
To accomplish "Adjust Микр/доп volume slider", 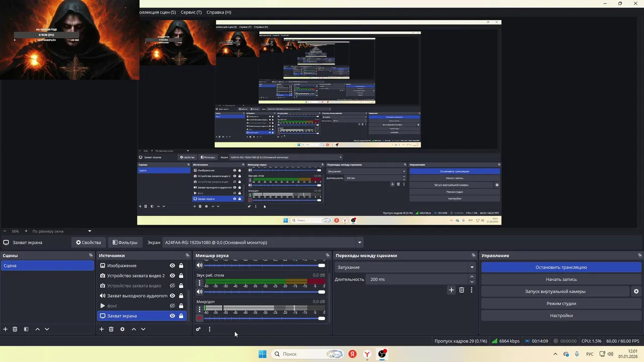I will pos(266,318).
